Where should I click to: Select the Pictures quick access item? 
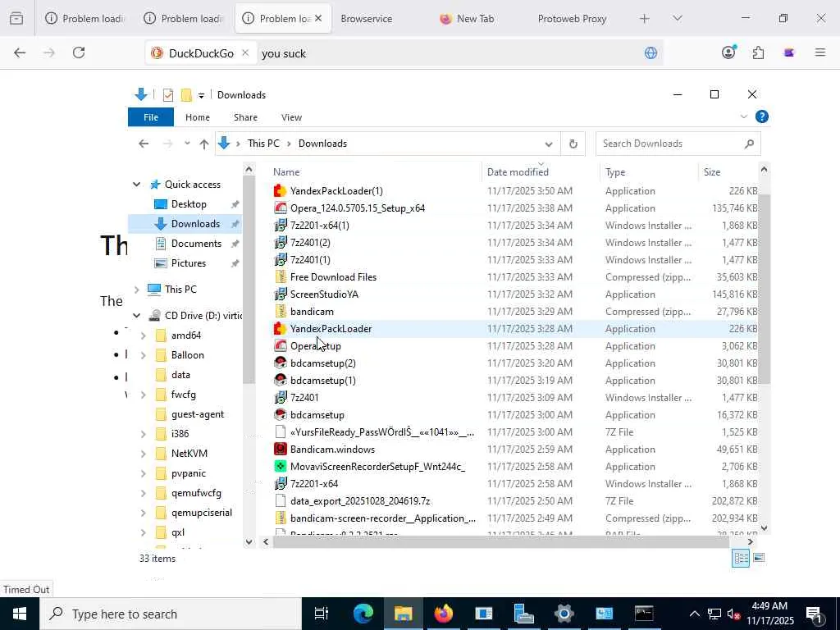tap(189, 263)
